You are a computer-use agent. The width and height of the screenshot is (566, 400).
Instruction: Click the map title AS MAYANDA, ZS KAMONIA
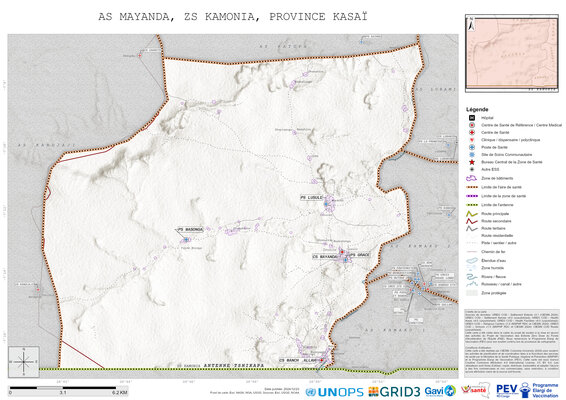click(233, 17)
